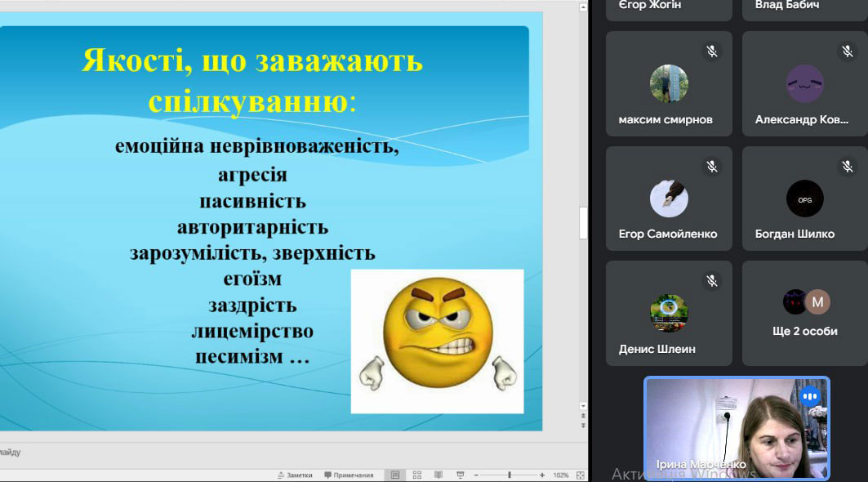Click the line зарозумілість, зверхність
Screen dimensions: 868x482
pos(252,253)
